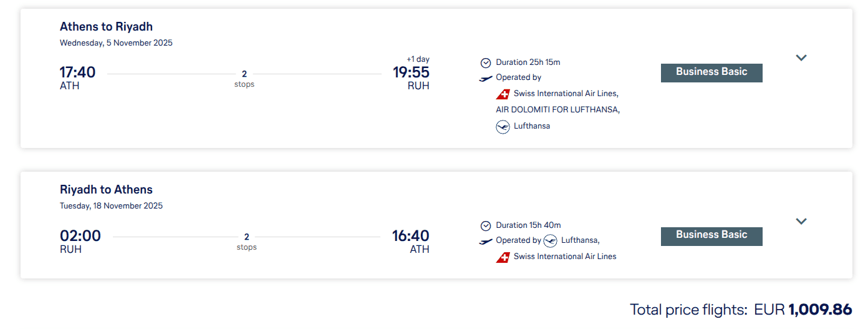The image size is (868, 329).
Task: Click the Lufthansa crane logo in outbound flight card
Action: (x=503, y=127)
